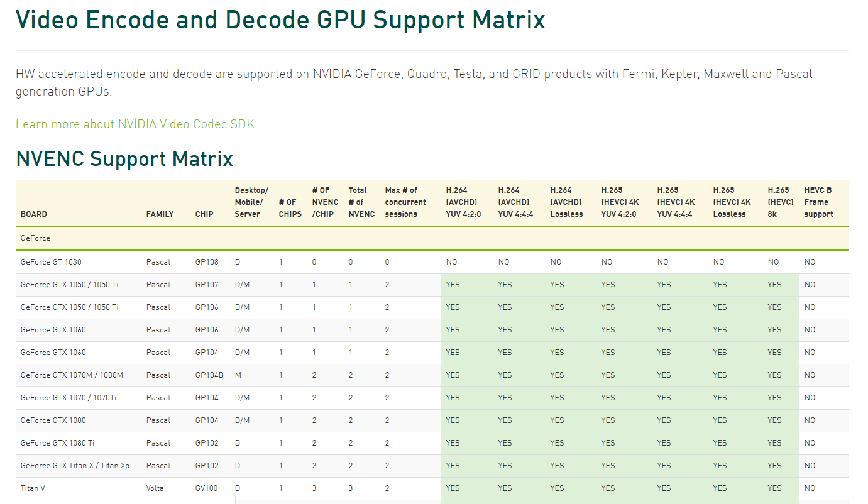Click the GP102 chip cell in GTX 1080 Ti row
868x504 pixels.
(x=207, y=443)
